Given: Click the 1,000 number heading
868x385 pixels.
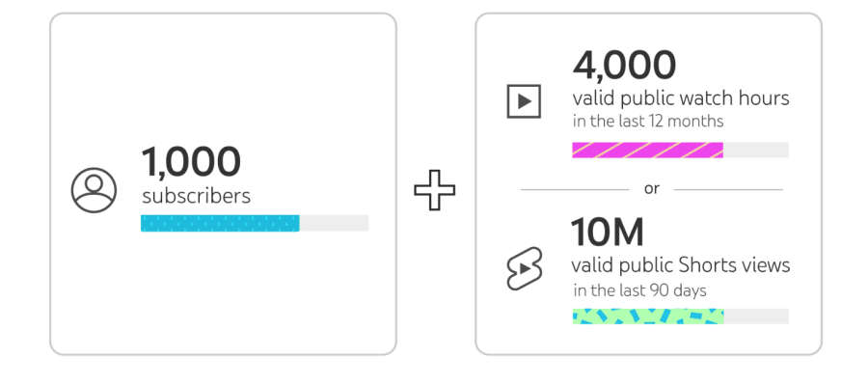Looking at the screenshot, I should (191, 160).
